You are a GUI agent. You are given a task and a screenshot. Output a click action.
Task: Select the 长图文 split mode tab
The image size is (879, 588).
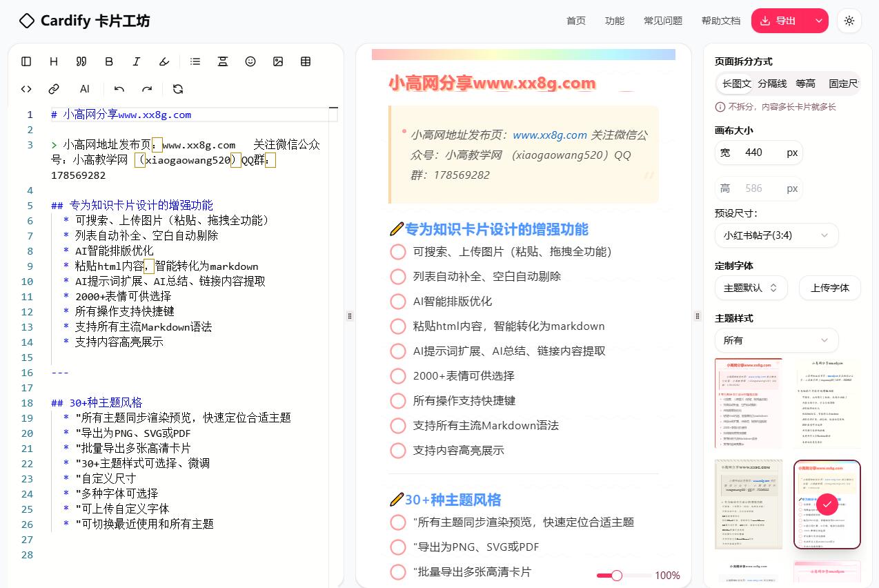coord(736,84)
